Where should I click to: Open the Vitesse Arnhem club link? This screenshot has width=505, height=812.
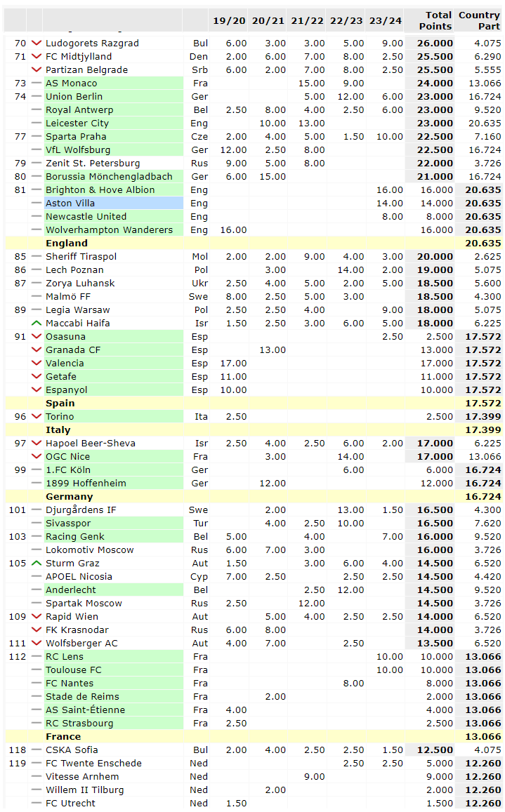(82, 776)
